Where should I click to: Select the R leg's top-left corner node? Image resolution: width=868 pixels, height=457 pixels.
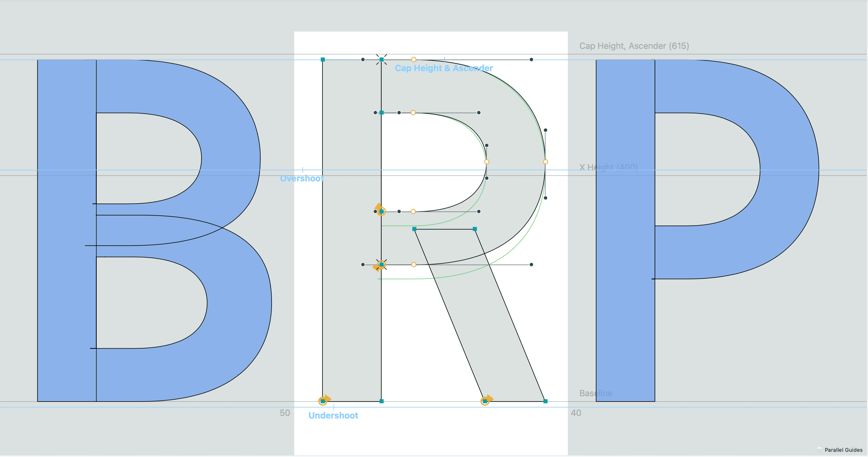click(x=414, y=229)
